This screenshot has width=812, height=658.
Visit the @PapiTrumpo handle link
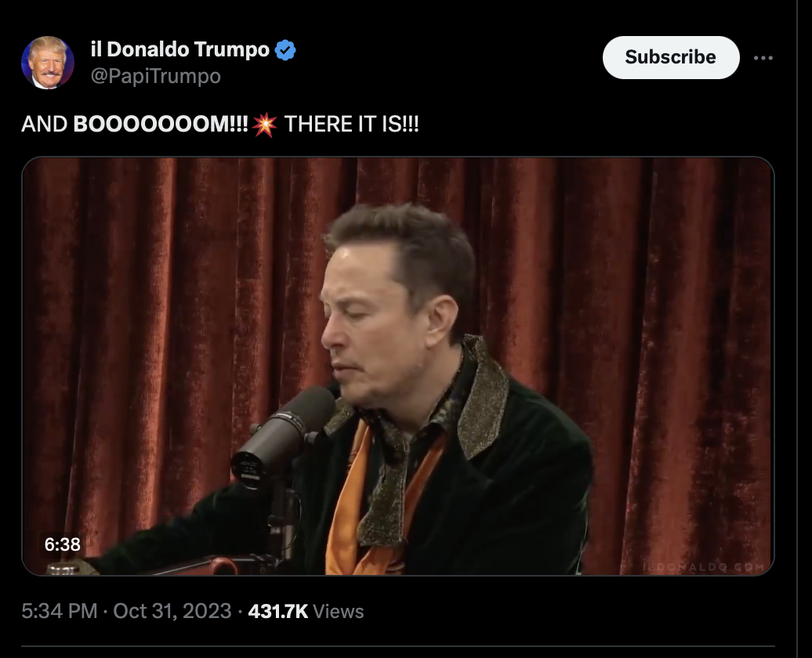[155, 76]
